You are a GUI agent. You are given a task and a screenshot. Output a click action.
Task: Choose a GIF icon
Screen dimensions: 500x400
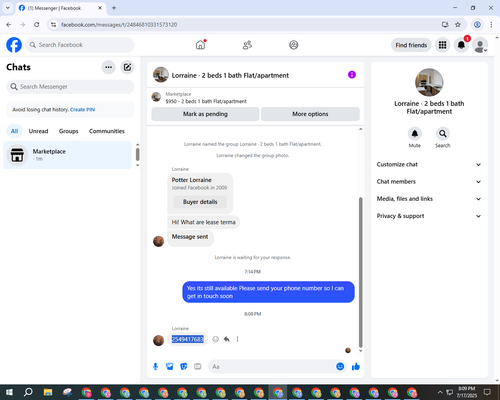(x=198, y=367)
